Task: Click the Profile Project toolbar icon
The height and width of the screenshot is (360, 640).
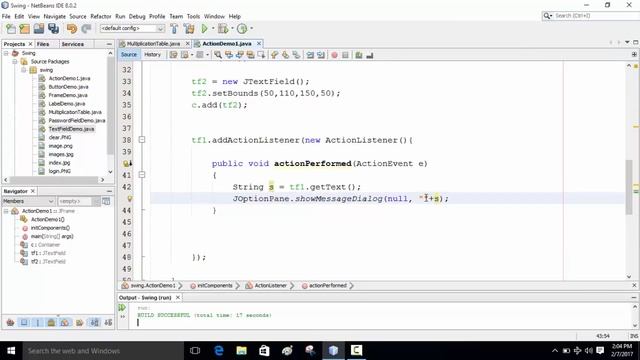Action: pos(242,29)
